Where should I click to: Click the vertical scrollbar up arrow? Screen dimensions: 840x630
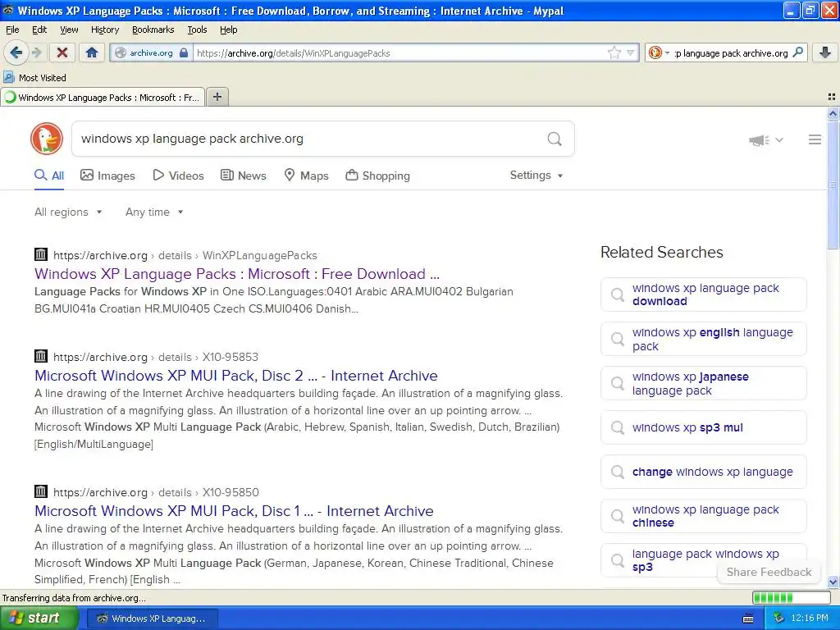833,113
